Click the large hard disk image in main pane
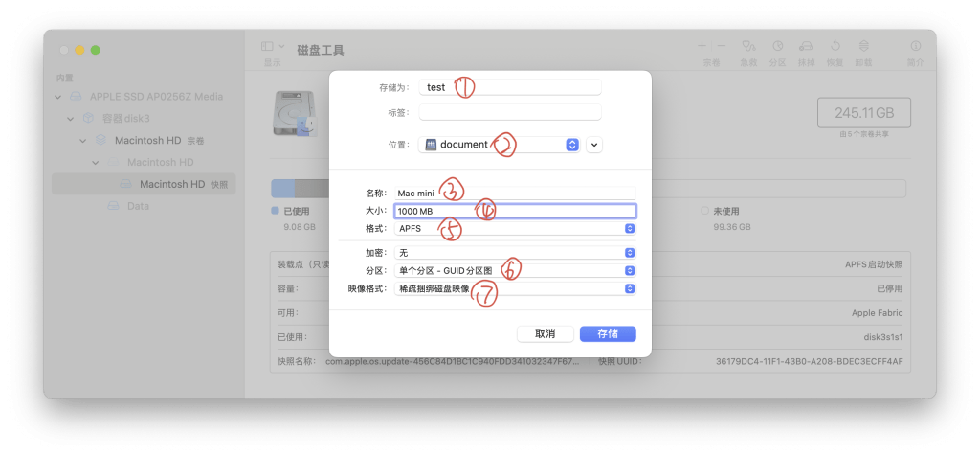Viewport: 980px width, 456px height. pyautogui.click(x=297, y=114)
